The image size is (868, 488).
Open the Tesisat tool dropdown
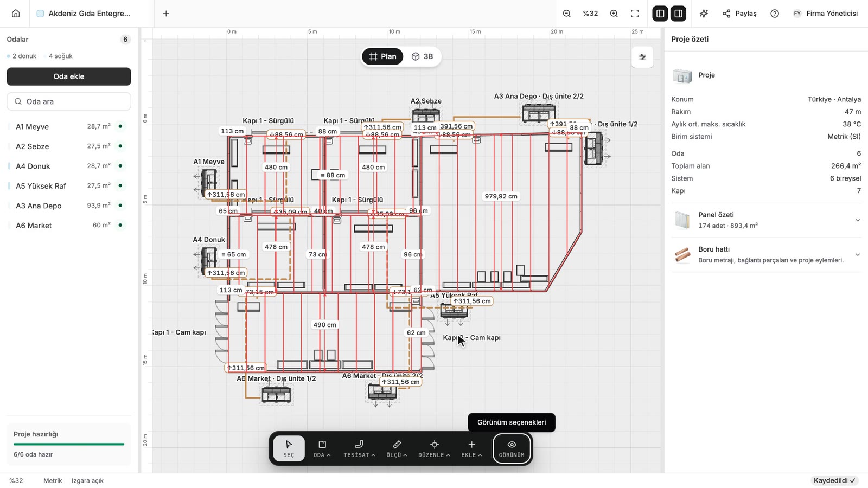pos(359,448)
